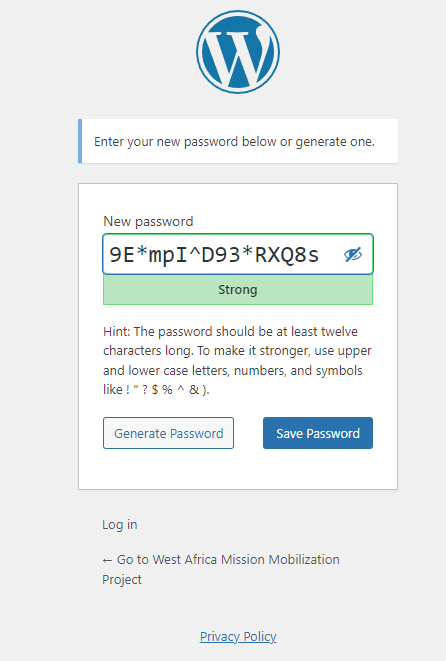Open the Log in link
Image resolution: width=446 pixels, height=661 pixels.
[x=120, y=524]
